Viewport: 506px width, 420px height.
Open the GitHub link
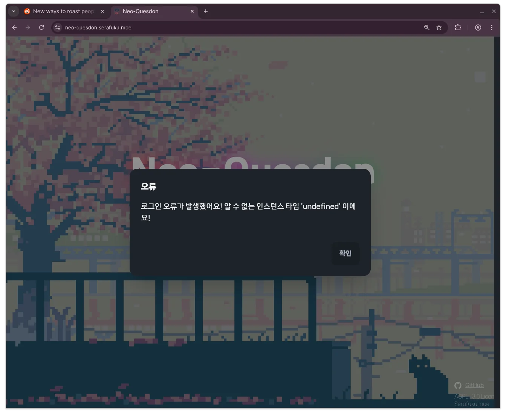coord(474,385)
